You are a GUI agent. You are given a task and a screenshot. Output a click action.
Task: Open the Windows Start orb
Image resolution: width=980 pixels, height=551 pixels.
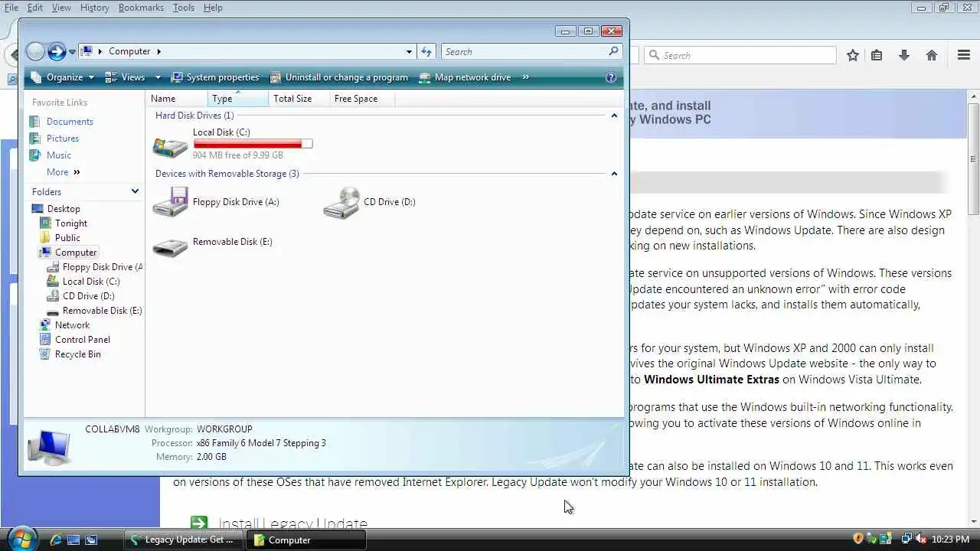[x=21, y=538]
